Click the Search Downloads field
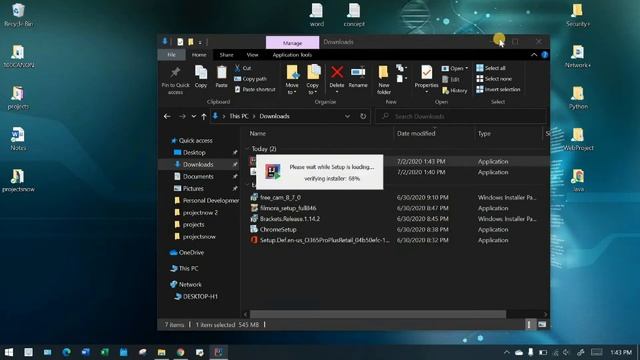This screenshot has width=640, height=360. pyautogui.click(x=460, y=116)
